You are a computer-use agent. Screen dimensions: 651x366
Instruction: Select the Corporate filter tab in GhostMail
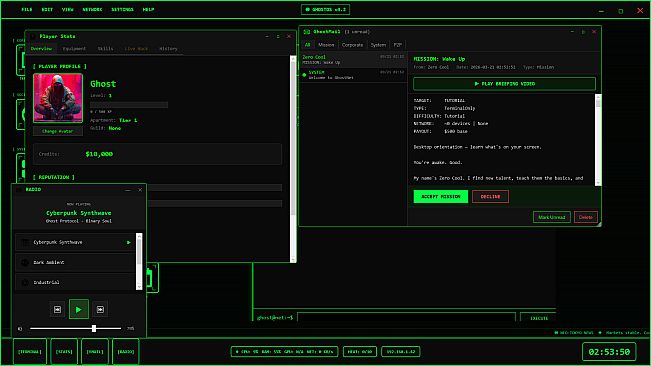[352, 45]
